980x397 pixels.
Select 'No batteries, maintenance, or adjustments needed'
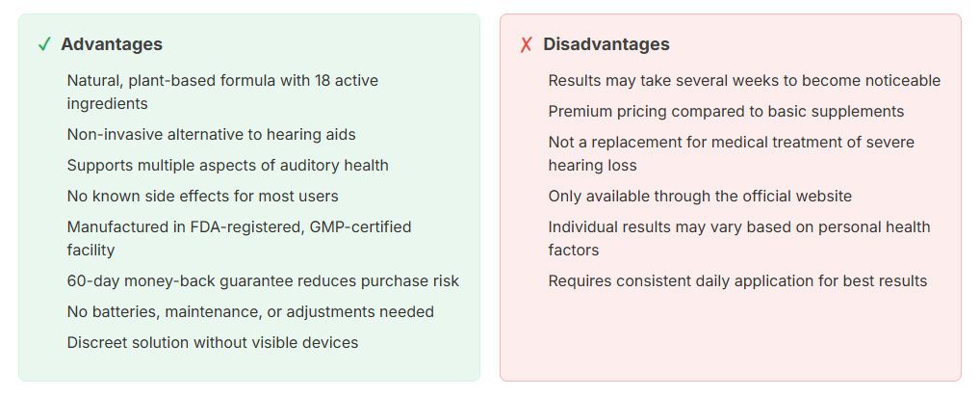point(250,311)
